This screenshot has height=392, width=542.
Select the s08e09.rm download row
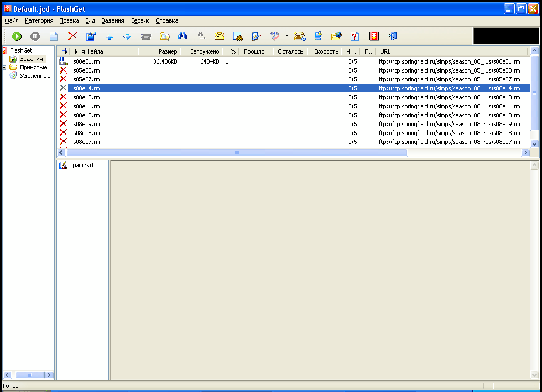pos(294,124)
